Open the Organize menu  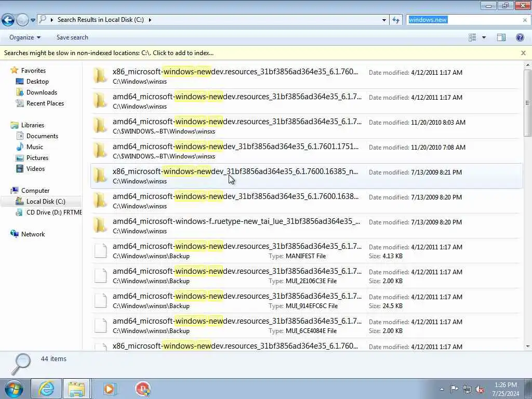(25, 37)
